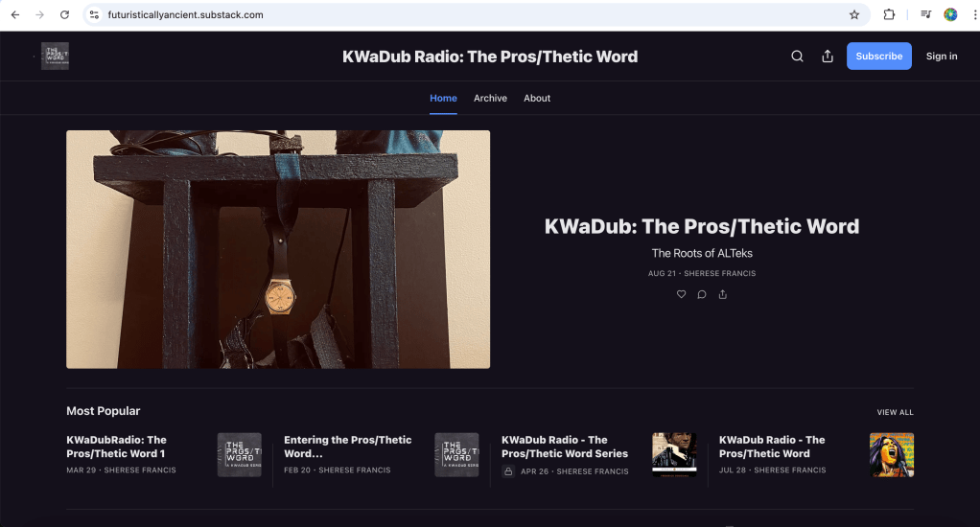Open the media control icon in toolbar

click(x=926, y=15)
